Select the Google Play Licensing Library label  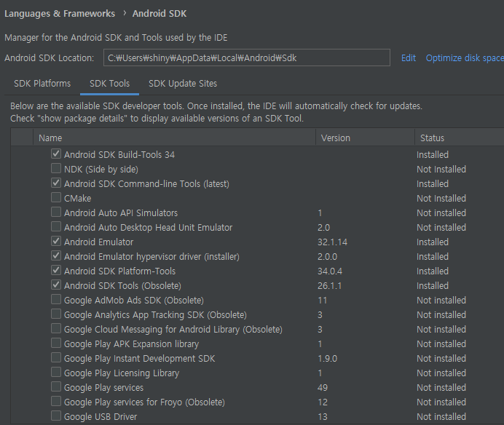tap(122, 373)
